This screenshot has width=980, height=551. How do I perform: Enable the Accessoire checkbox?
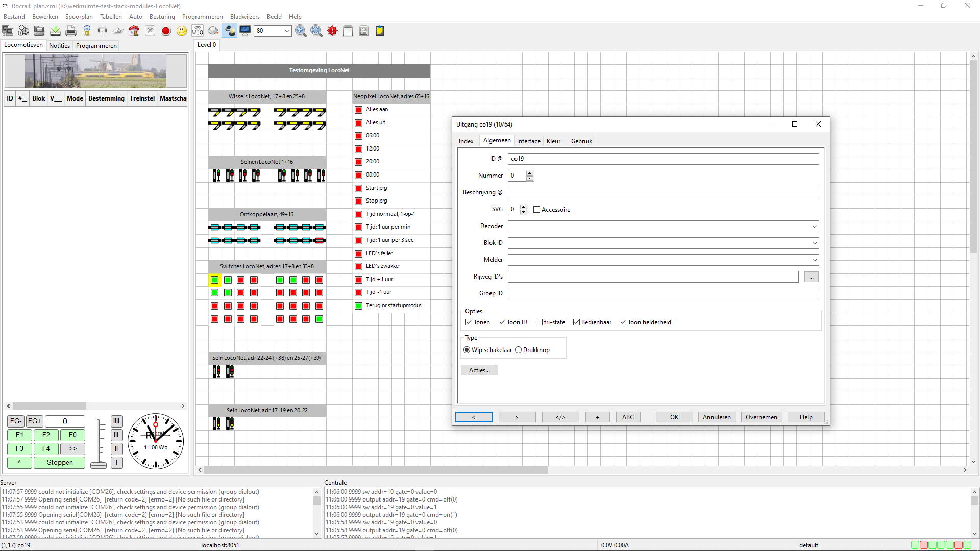pos(536,210)
